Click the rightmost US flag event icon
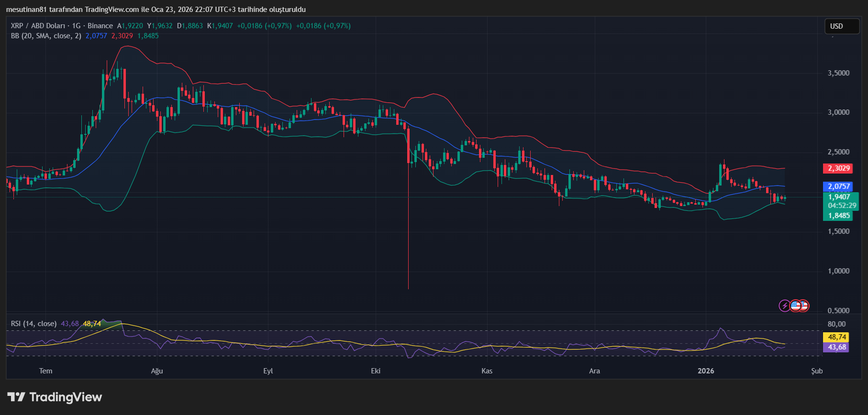 click(x=804, y=306)
